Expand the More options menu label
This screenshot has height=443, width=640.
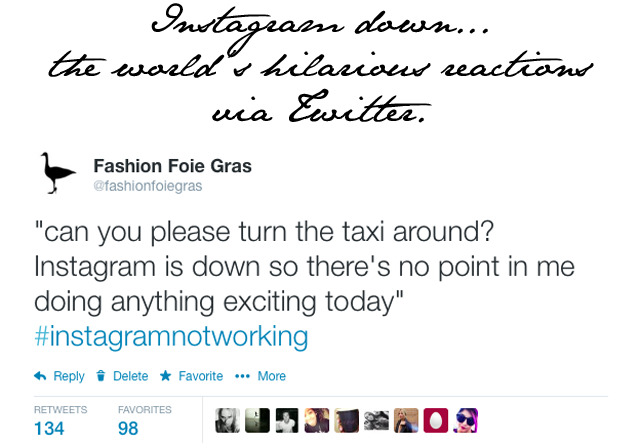[272, 376]
